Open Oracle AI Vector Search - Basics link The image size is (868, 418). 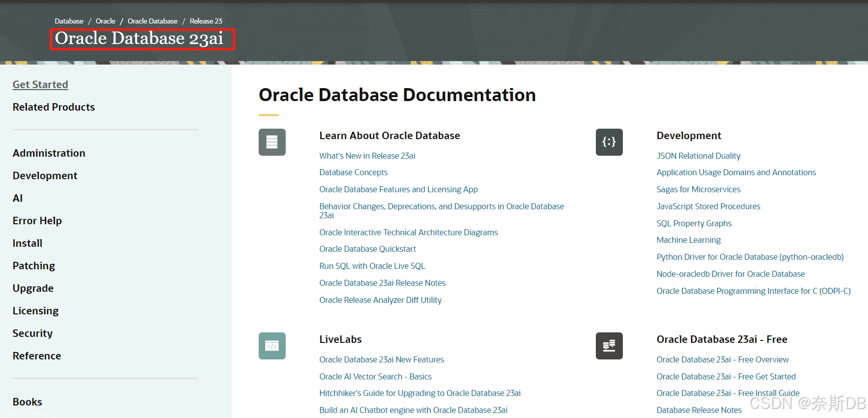375,376
